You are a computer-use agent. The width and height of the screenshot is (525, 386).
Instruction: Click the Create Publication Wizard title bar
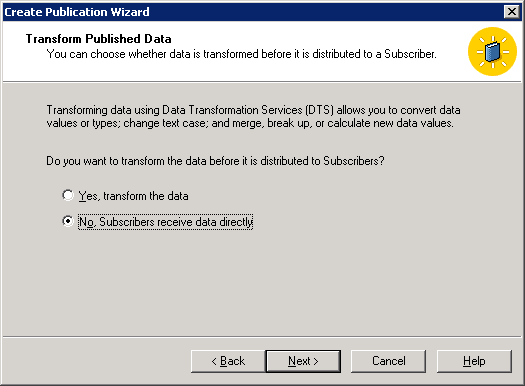pos(251,12)
